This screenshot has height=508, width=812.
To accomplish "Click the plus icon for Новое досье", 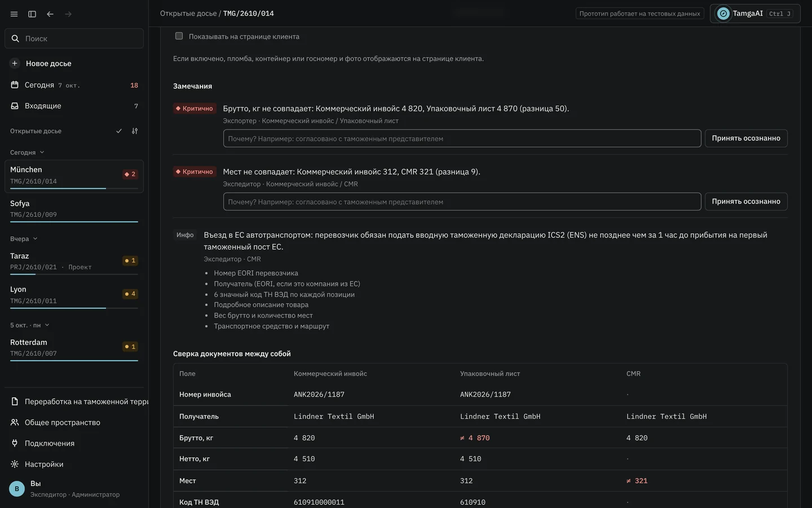I will click(x=15, y=63).
